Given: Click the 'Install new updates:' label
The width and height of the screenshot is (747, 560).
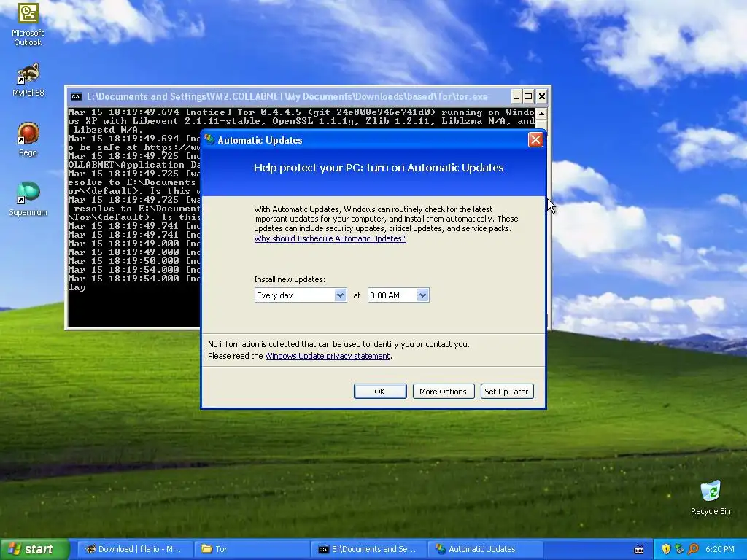Looking at the screenshot, I should 290,279.
